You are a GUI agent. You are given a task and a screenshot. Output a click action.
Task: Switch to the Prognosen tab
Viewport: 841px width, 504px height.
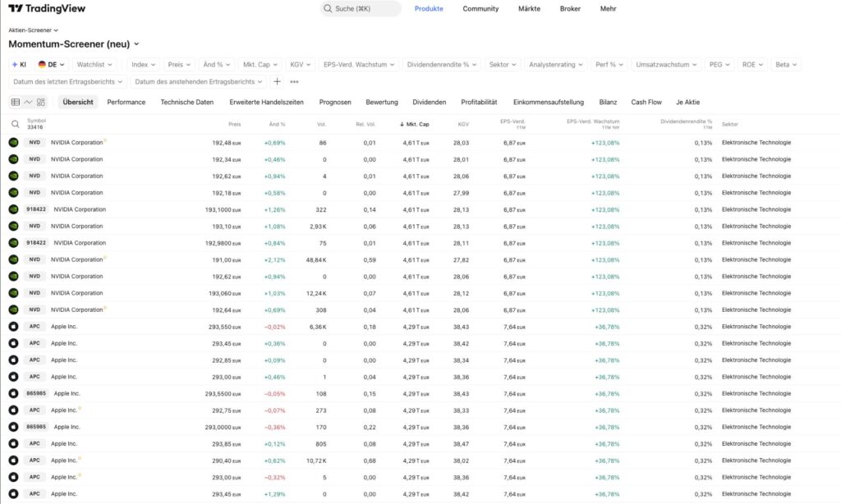(335, 102)
